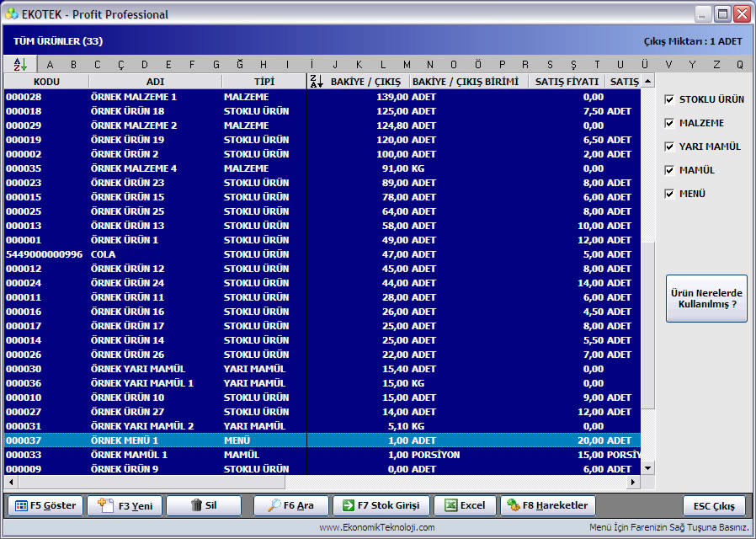Screen dimensions: 756x539
Task: Open F8 Hareketler movements
Action: tap(548, 505)
